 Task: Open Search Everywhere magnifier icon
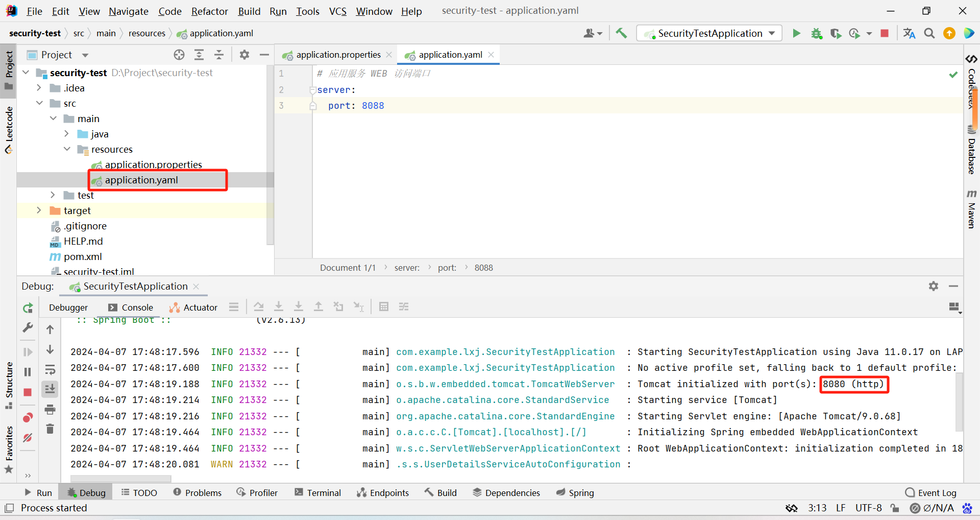[x=929, y=34]
